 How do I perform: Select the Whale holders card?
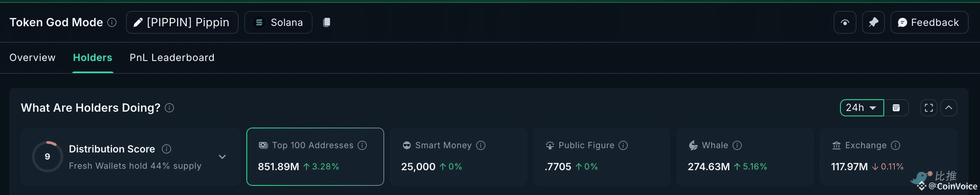pyautogui.click(x=745, y=157)
